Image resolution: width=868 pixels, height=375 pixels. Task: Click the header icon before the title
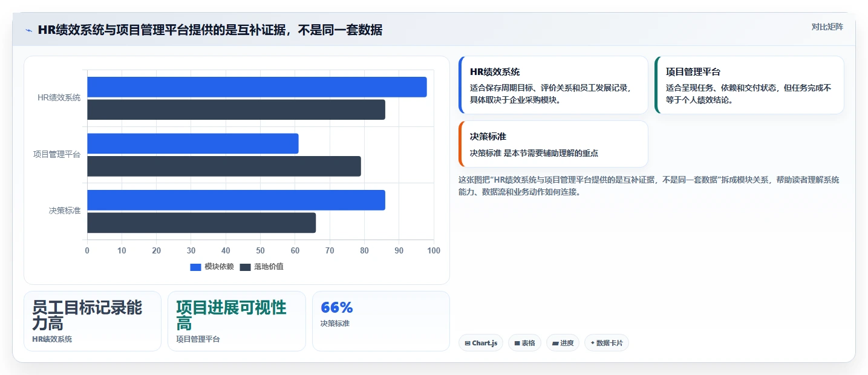[x=28, y=30]
